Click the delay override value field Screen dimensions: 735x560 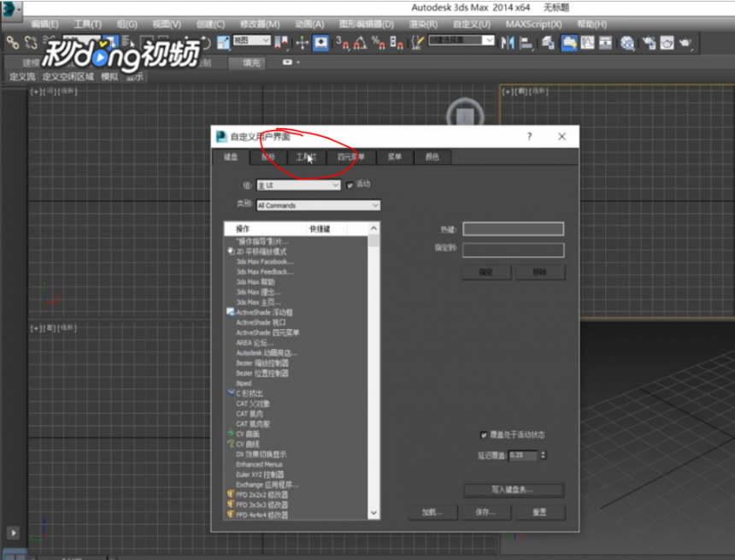(523, 455)
